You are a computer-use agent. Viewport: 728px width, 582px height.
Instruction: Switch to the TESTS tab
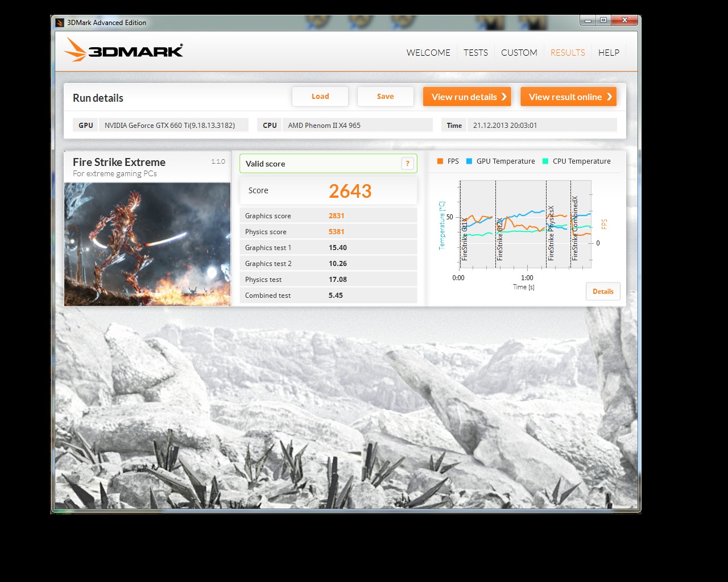coord(475,52)
